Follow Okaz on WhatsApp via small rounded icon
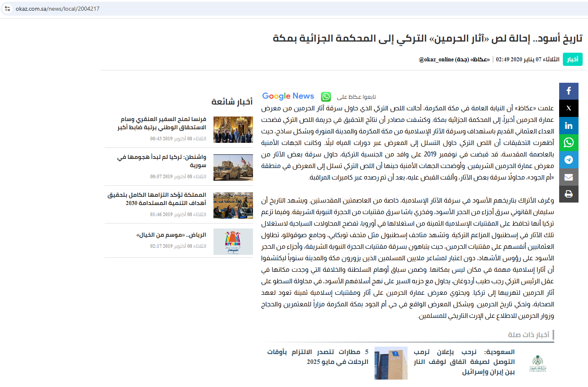588x387 pixels. coord(326,97)
